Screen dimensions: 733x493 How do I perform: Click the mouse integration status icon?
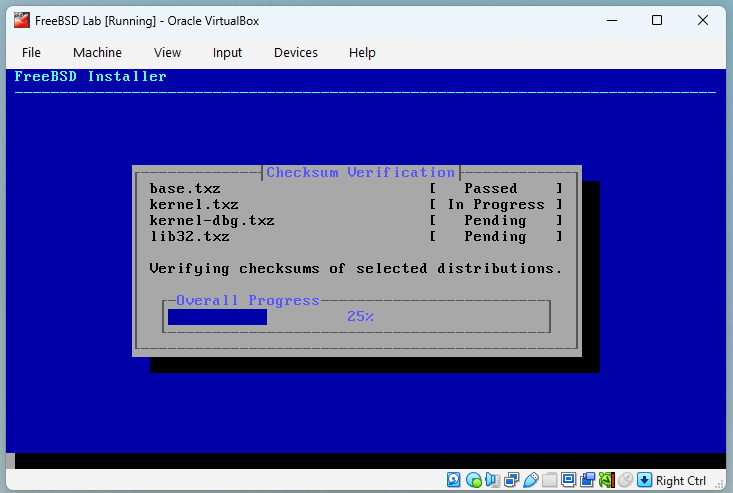(x=625, y=480)
